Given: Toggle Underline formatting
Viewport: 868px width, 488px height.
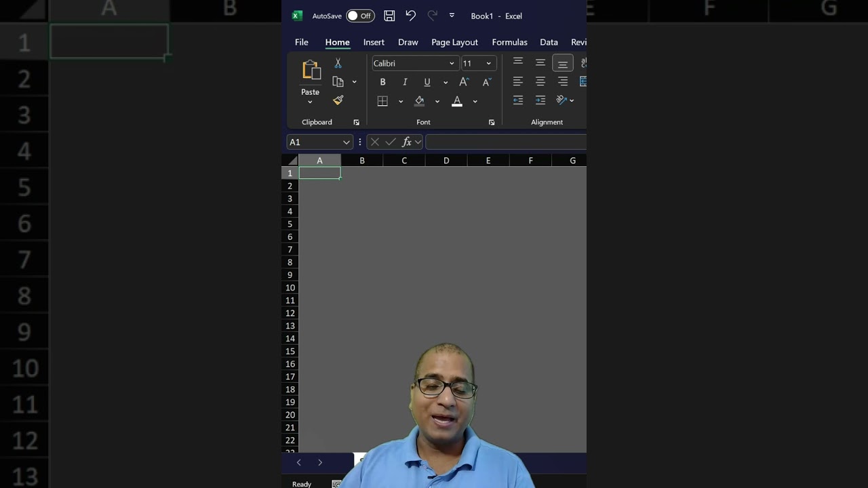Looking at the screenshot, I should [427, 82].
